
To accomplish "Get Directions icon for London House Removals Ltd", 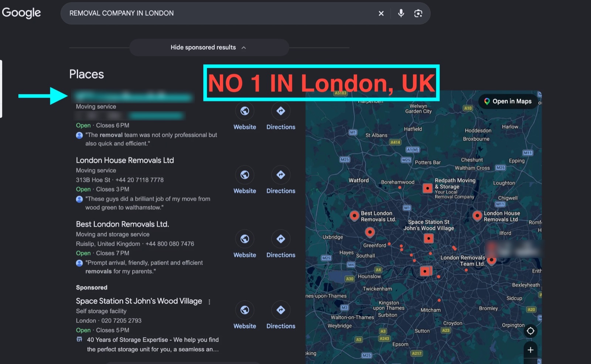I will point(281,175).
